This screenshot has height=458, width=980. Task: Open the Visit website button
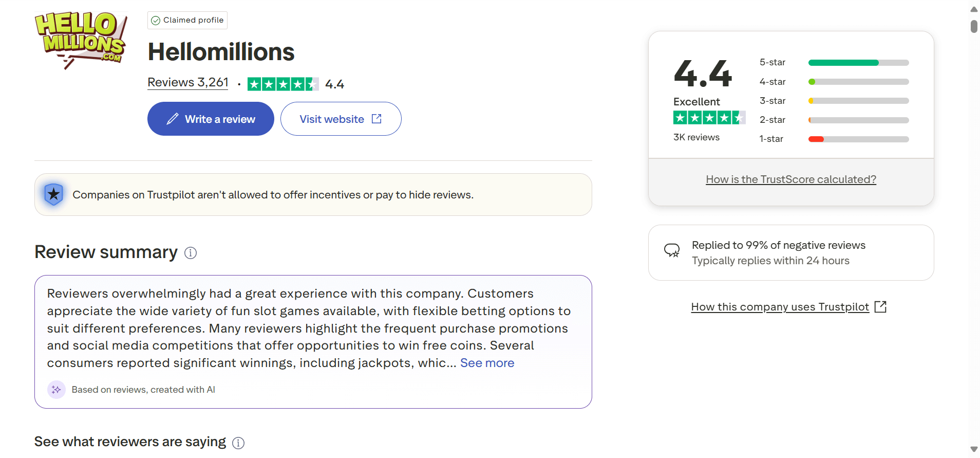point(341,119)
